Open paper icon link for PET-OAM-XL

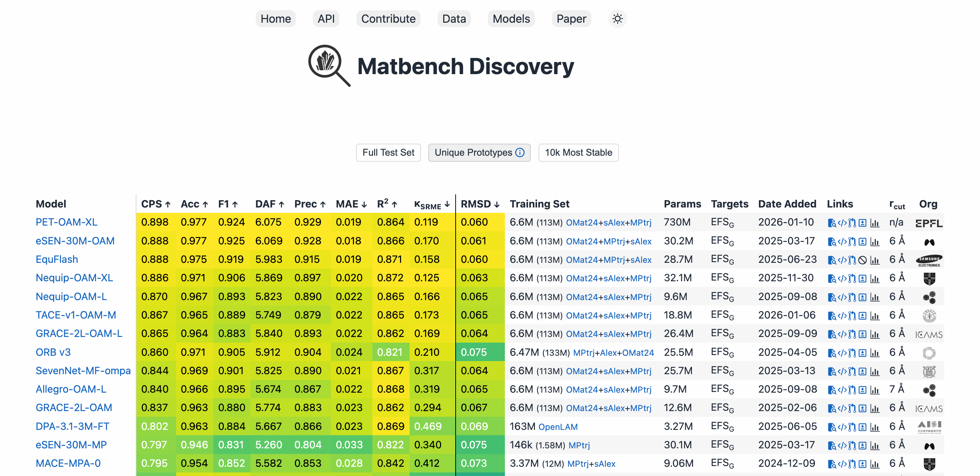click(x=832, y=223)
